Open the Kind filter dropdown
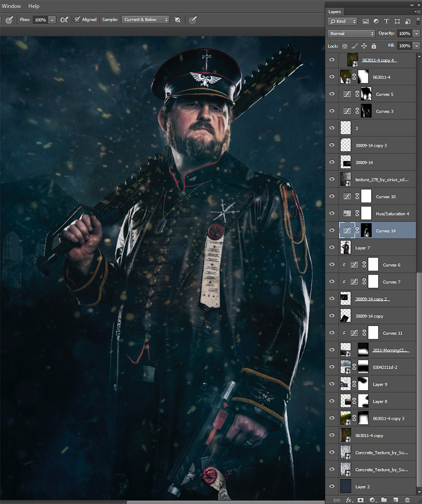Viewport: 422px width, 504px height. click(342, 21)
